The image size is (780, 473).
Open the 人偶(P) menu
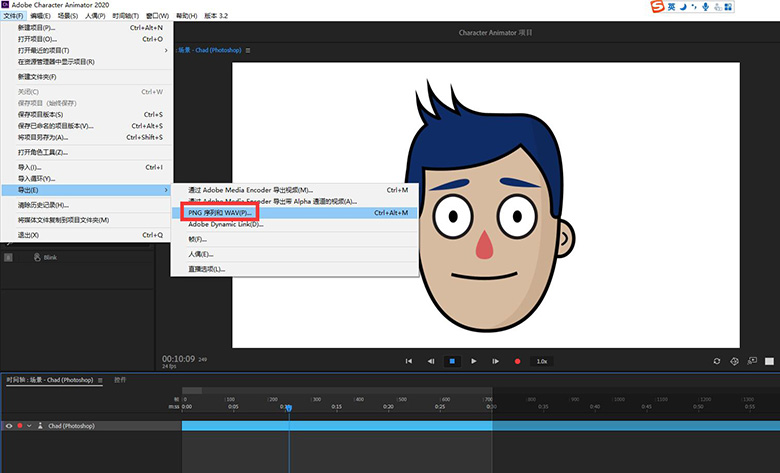[95, 16]
